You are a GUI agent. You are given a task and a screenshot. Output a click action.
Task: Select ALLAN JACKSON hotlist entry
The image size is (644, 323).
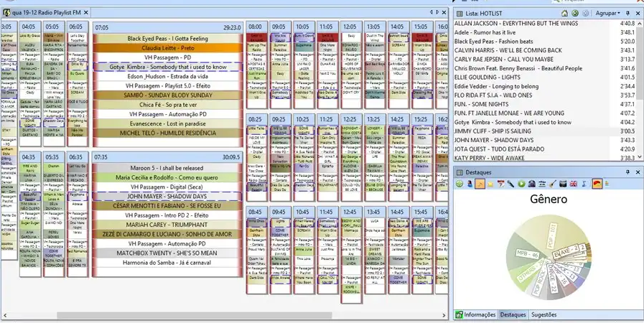click(544, 24)
